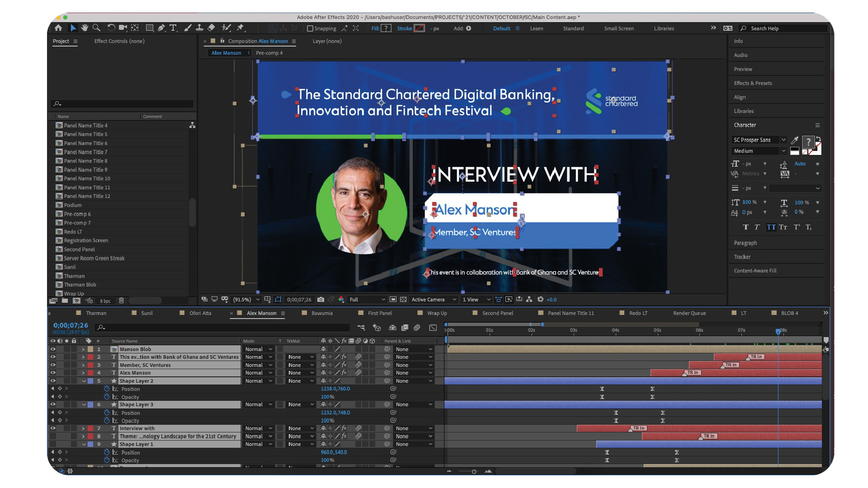Select the Eraser tool
The width and height of the screenshot is (868, 488).
click(x=211, y=28)
